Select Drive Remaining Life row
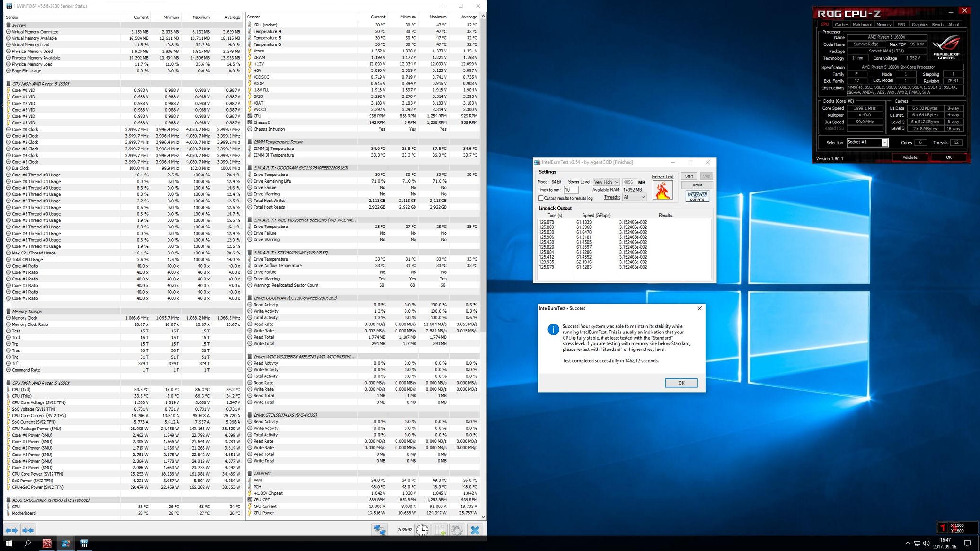 [363, 181]
